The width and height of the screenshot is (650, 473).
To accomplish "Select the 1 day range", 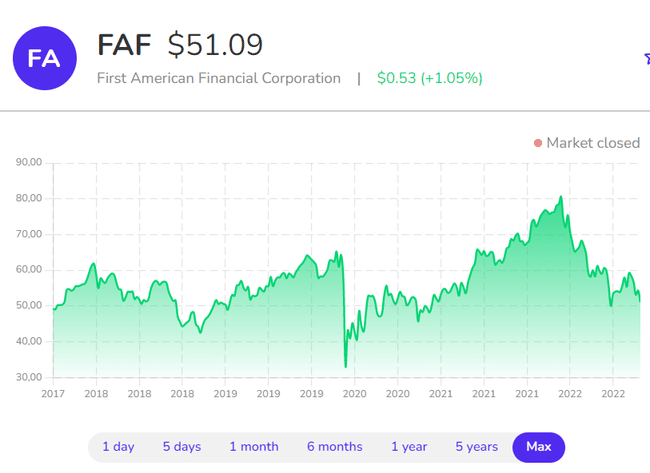I will pyautogui.click(x=118, y=447).
